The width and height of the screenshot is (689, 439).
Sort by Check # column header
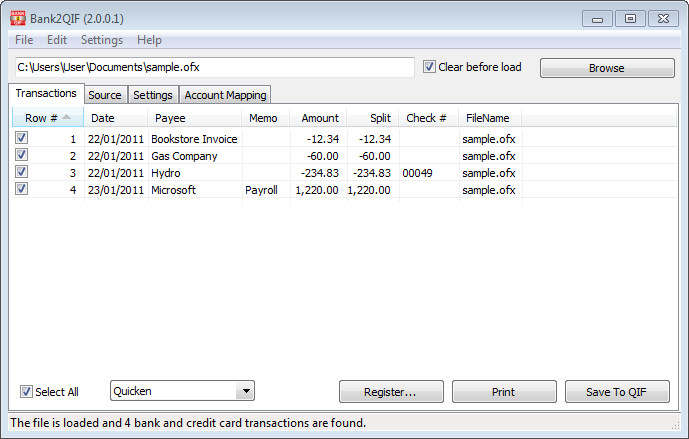(428, 118)
